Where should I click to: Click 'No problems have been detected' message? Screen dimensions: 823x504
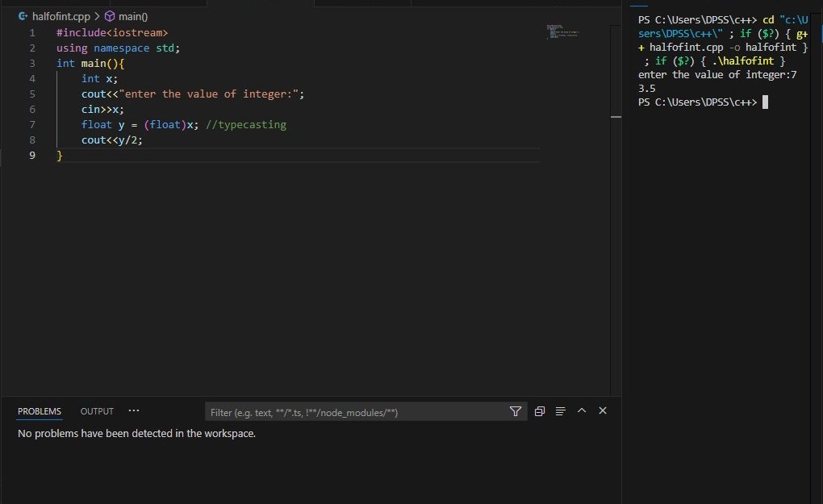pos(136,433)
